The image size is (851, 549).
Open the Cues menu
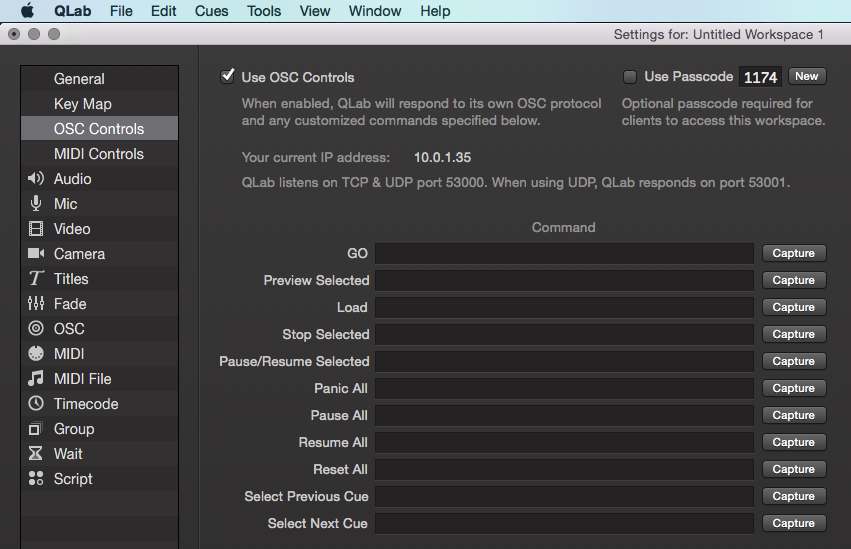[x=212, y=11]
